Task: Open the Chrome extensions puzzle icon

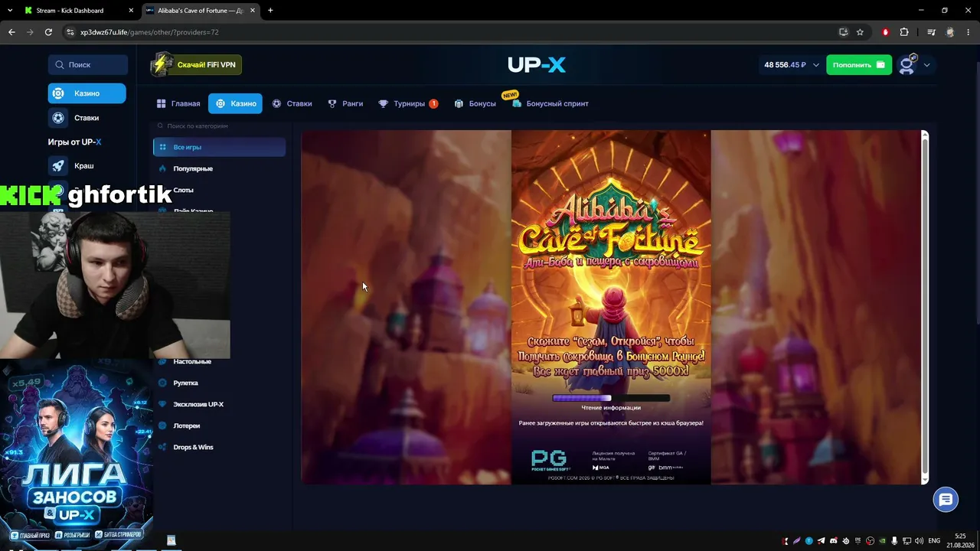Action: click(904, 32)
